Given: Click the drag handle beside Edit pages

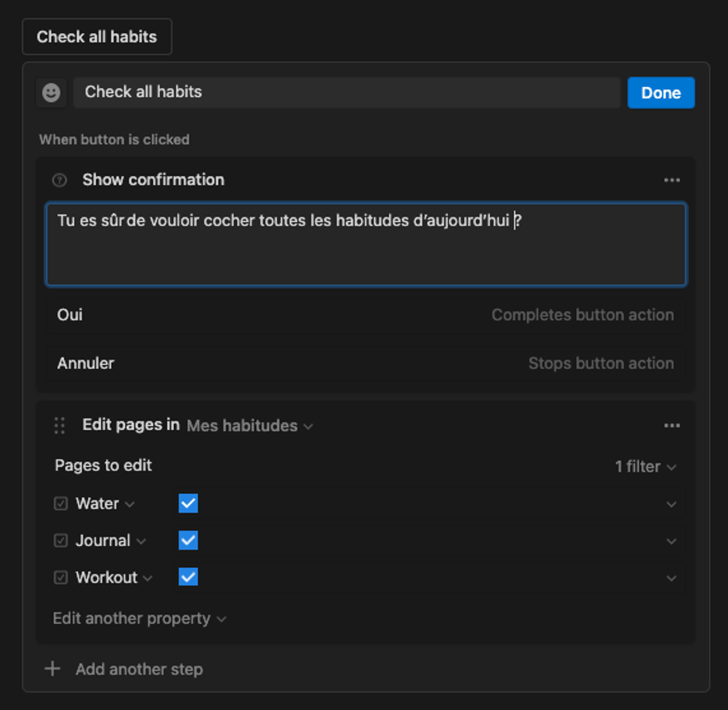Looking at the screenshot, I should pyautogui.click(x=60, y=426).
